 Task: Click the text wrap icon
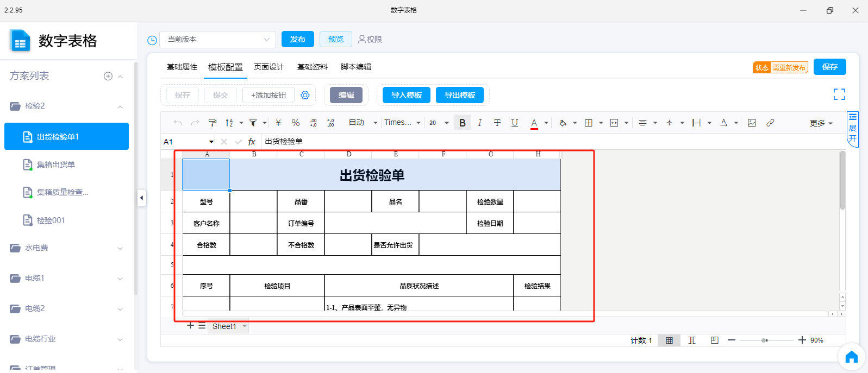[x=697, y=123]
